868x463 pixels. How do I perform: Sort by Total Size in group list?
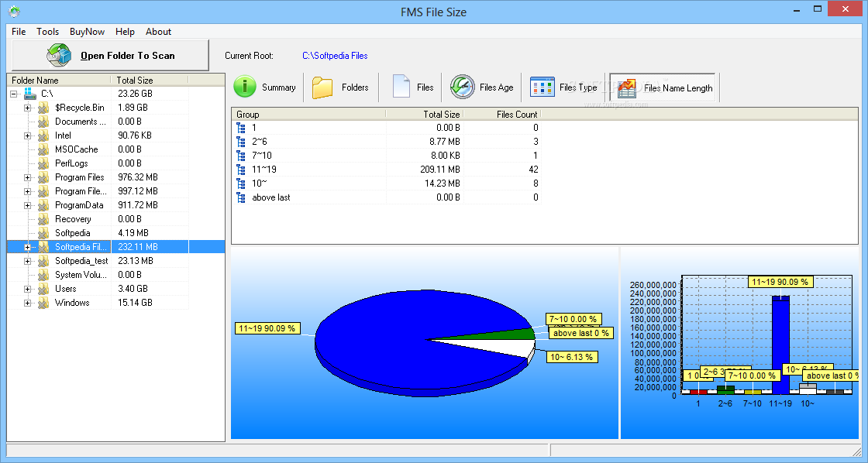(425, 115)
